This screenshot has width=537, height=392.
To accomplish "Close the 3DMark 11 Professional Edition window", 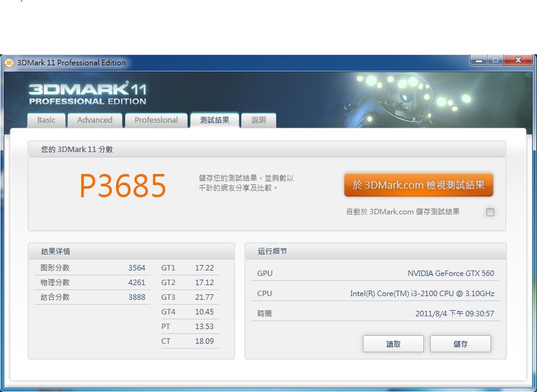I will 517,60.
